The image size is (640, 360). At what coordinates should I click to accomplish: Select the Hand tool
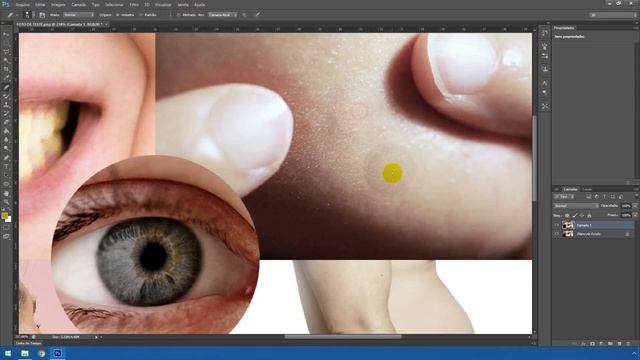tap(6, 193)
